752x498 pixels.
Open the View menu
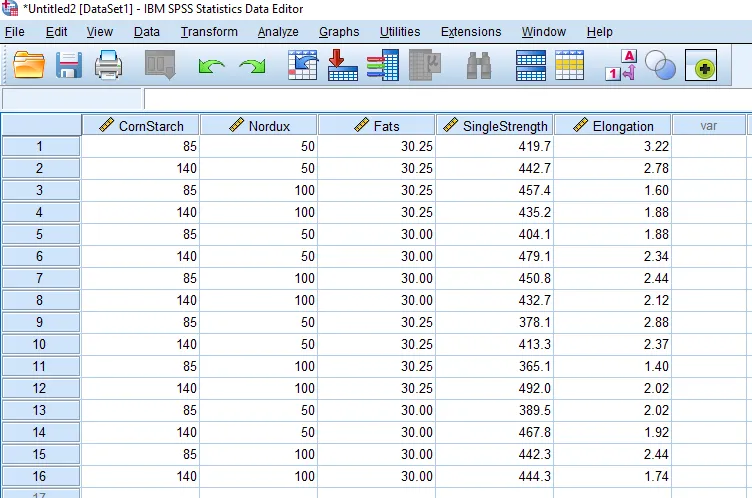[100, 32]
